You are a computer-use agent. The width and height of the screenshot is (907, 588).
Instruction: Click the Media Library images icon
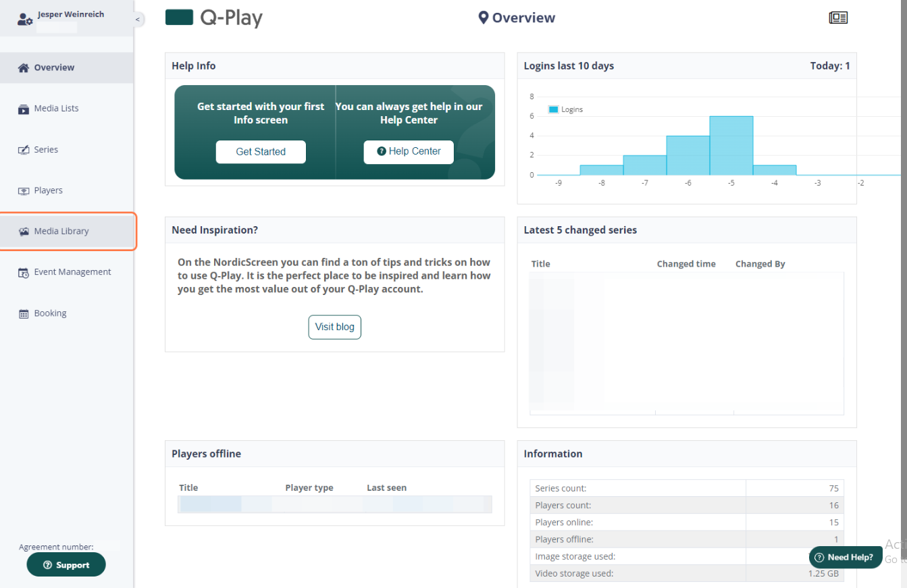pyautogui.click(x=24, y=232)
